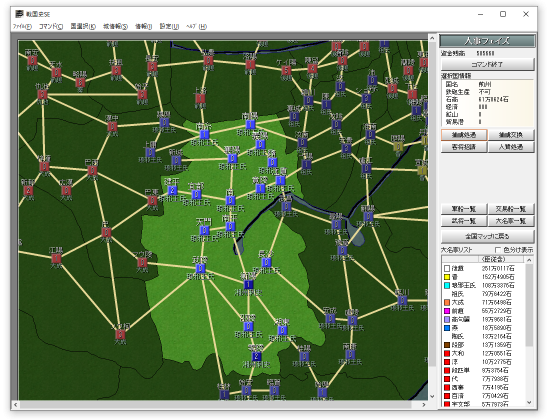Click the red 天水 castle node
The height and width of the screenshot is (420, 548).
coord(56,73)
